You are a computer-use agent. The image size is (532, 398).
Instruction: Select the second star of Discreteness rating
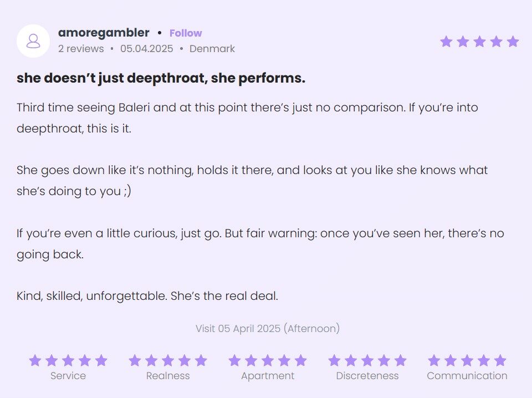[351, 361]
